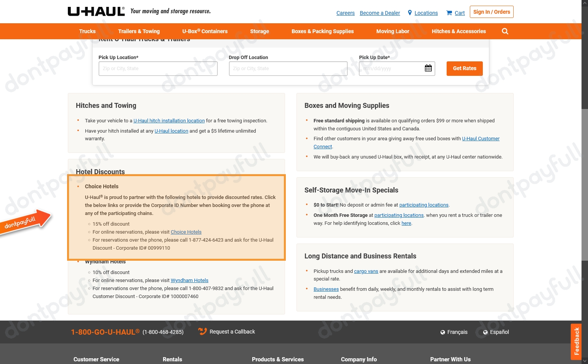Open the Trailers & Towing menu

[139, 31]
